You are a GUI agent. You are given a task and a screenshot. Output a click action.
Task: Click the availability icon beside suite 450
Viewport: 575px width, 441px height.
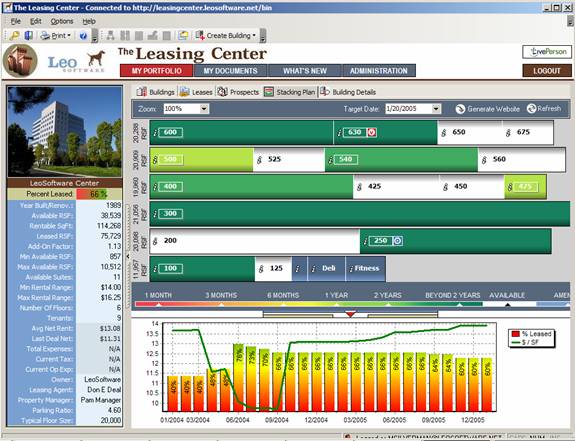(446, 187)
